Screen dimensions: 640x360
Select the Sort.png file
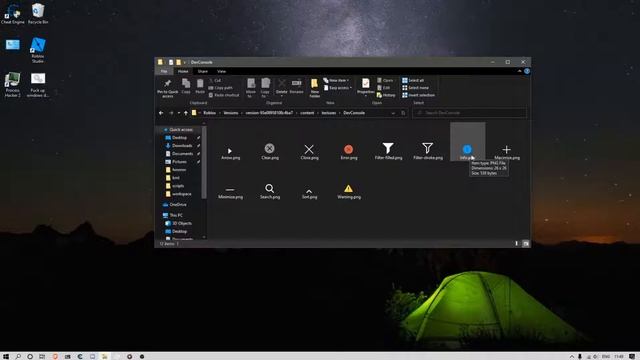[x=309, y=193]
